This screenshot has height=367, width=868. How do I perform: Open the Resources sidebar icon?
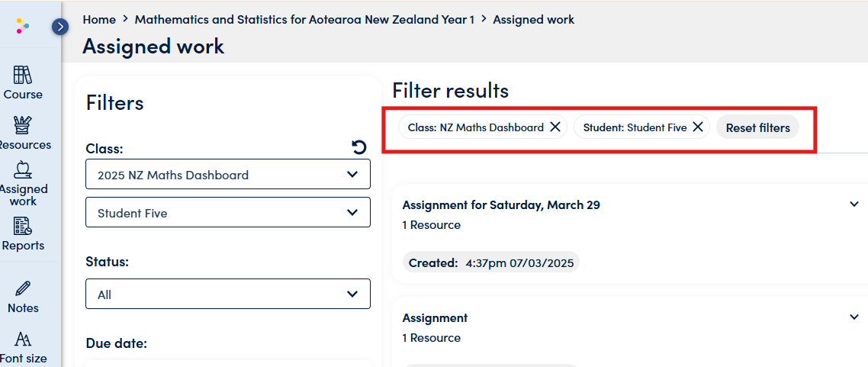point(23,134)
